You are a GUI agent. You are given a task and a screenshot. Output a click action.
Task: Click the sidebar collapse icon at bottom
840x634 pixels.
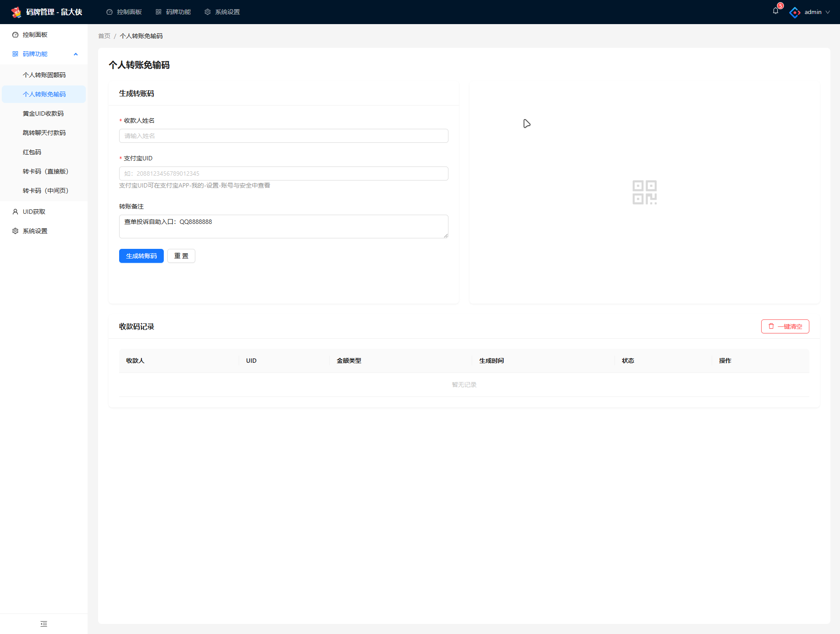click(x=44, y=624)
